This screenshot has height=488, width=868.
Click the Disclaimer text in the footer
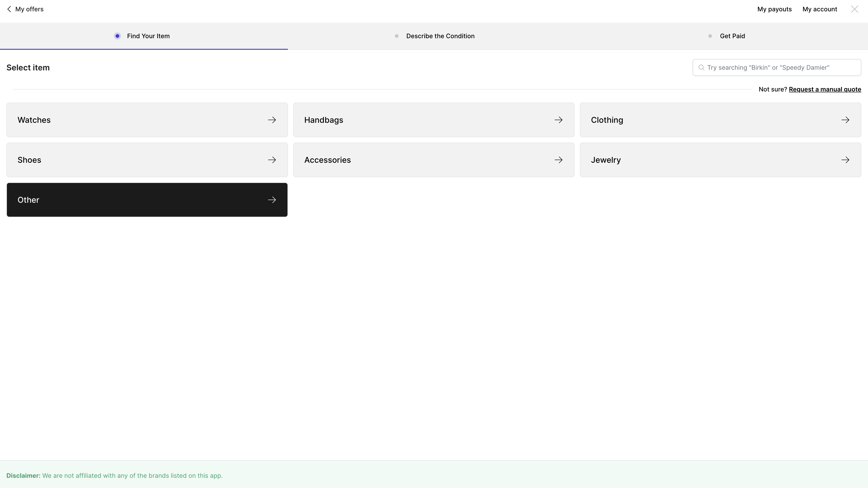[115, 476]
